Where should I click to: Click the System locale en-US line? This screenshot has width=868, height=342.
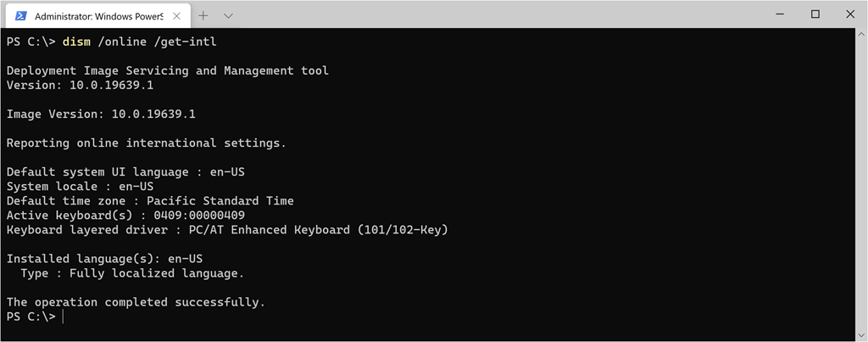point(80,186)
